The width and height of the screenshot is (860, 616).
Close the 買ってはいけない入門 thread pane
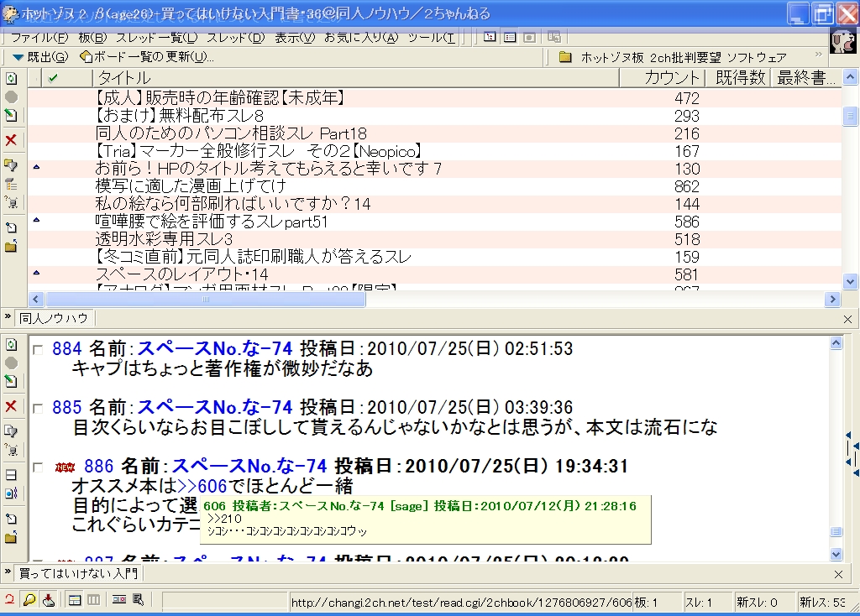click(x=839, y=574)
